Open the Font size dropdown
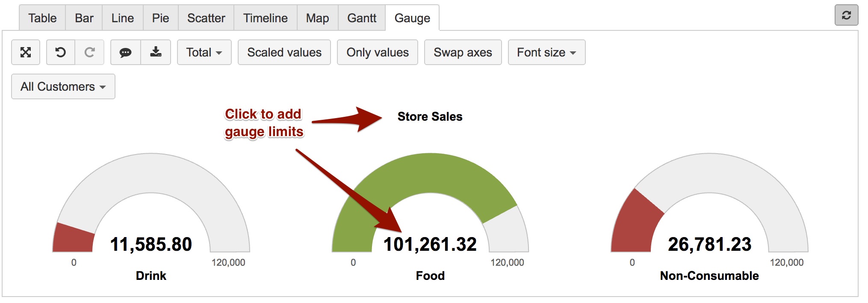Viewport: 868px width, 303px height. pyautogui.click(x=546, y=52)
